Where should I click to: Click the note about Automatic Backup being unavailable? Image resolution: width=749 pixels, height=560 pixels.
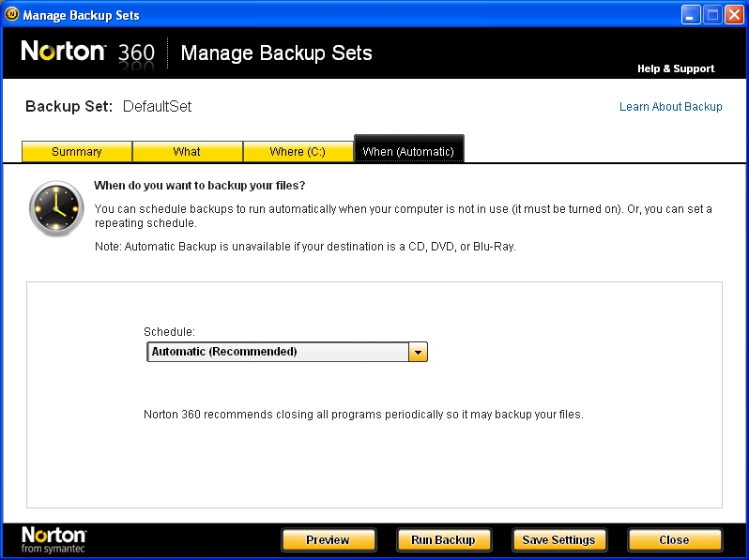tap(305, 247)
